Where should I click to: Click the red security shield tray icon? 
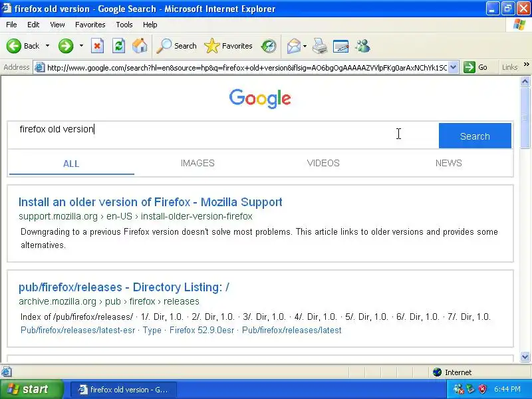(482, 389)
